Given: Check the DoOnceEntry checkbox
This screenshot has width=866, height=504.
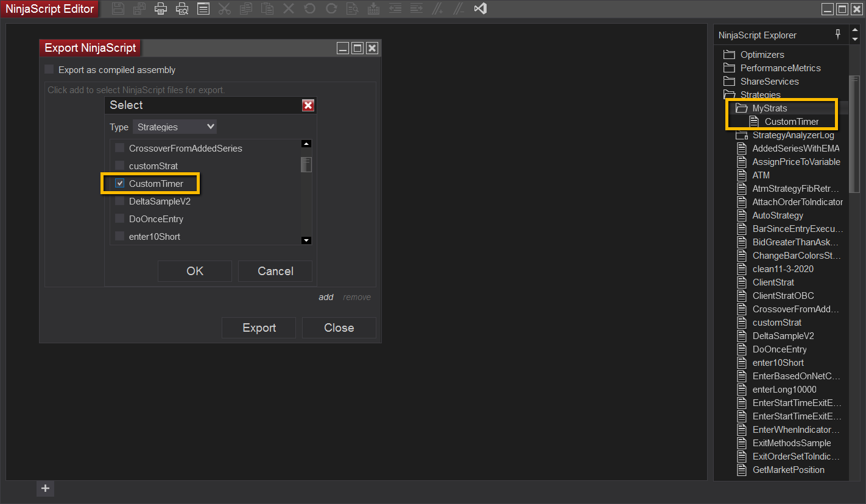Looking at the screenshot, I should coord(120,219).
